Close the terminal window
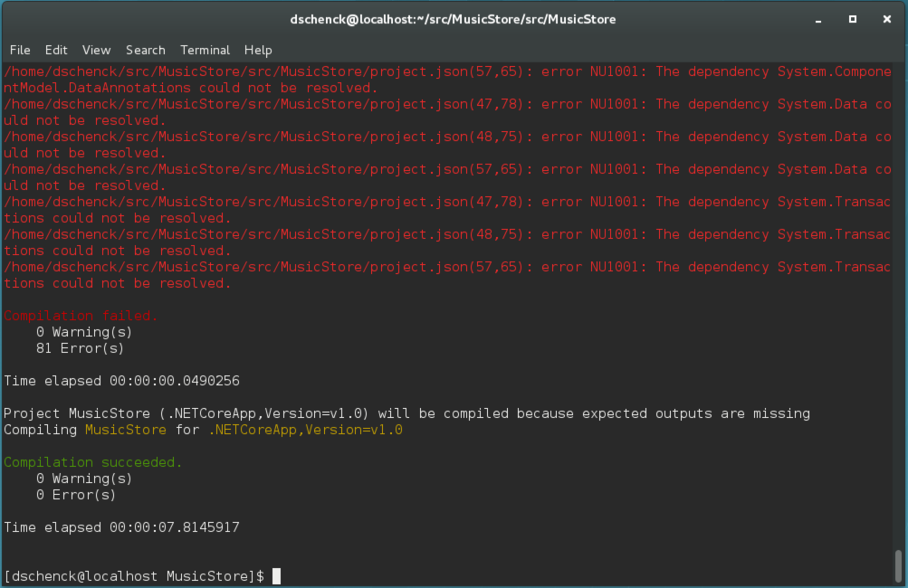 pos(884,19)
